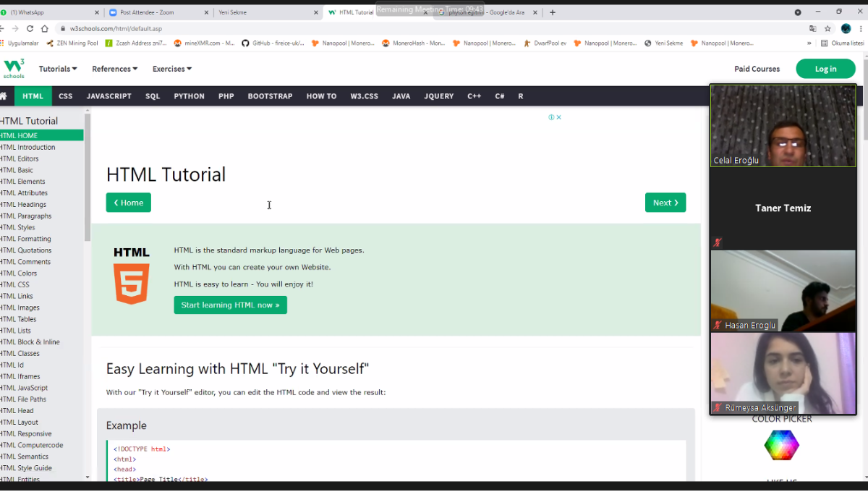Image resolution: width=868 pixels, height=492 pixels.
Task: Click the muted microphone icon on Hasan Eroglu tile
Action: point(718,325)
